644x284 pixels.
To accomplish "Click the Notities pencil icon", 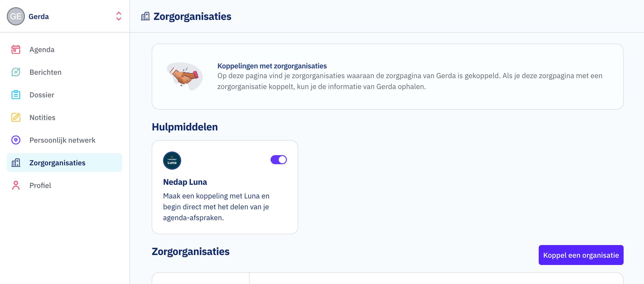I will (x=16, y=118).
